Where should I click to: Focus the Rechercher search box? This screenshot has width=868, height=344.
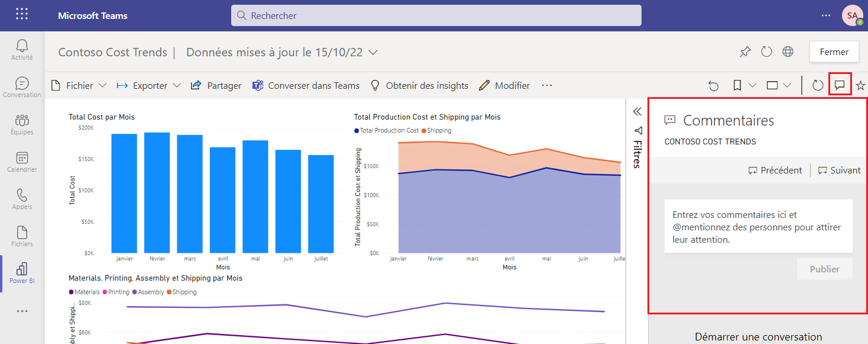coord(436,15)
